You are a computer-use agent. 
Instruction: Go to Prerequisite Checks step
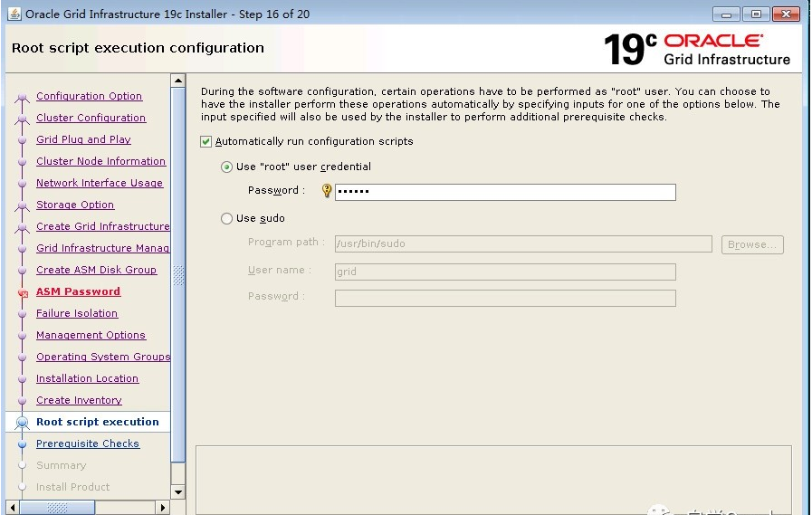tap(88, 443)
